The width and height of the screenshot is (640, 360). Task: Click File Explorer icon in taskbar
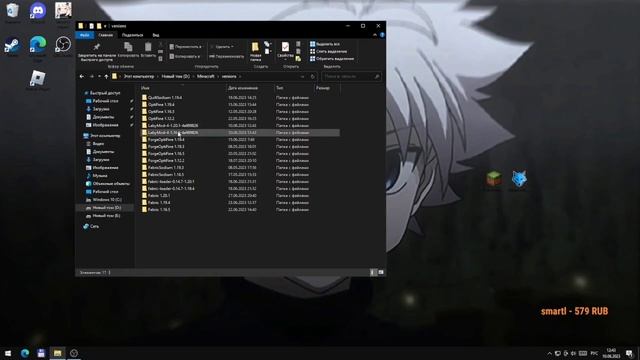pyautogui.click(x=58, y=353)
